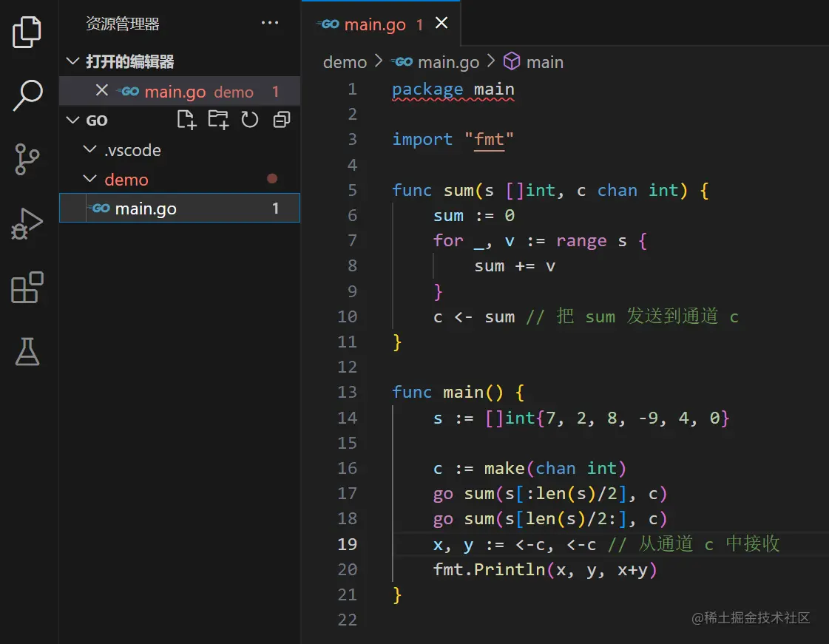Click the modified dot indicator beside demo folder

(x=272, y=179)
